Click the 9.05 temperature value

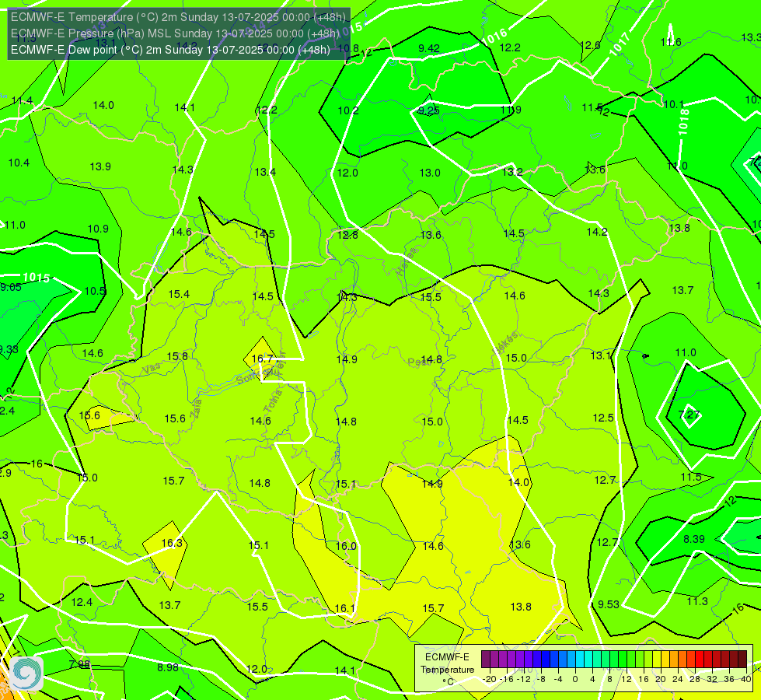pos(11,287)
